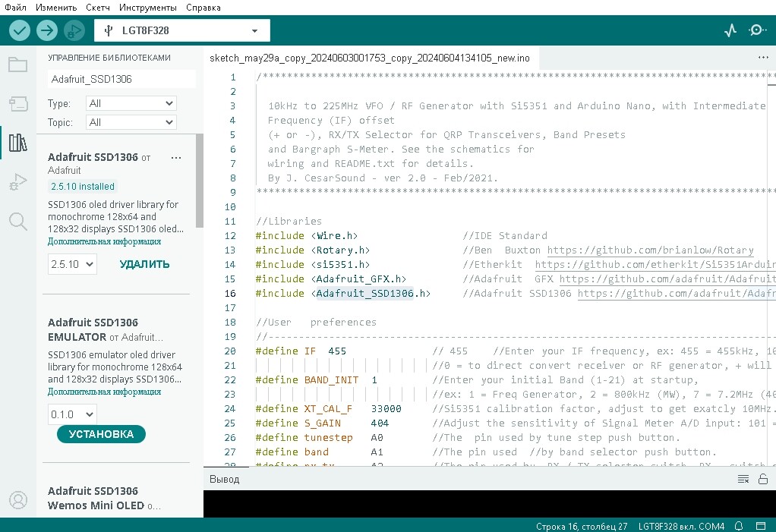Open notifications bell in status bar
Viewport: 776px width, 532px height.
click(x=739, y=526)
